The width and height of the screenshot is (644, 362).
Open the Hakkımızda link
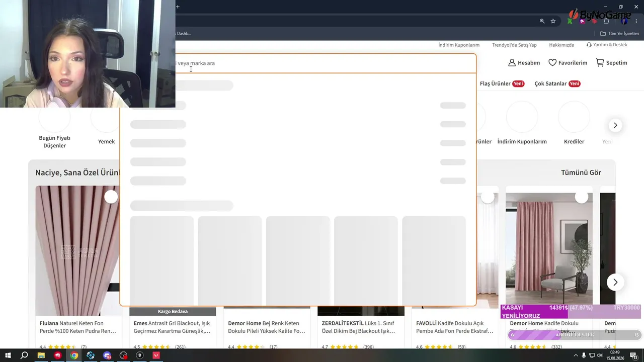tap(561, 45)
